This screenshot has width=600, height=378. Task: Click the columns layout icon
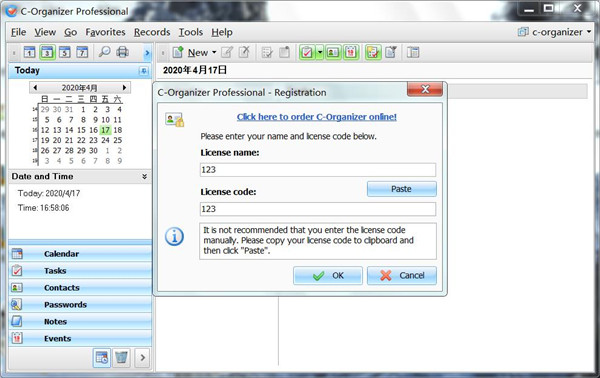coord(413,52)
